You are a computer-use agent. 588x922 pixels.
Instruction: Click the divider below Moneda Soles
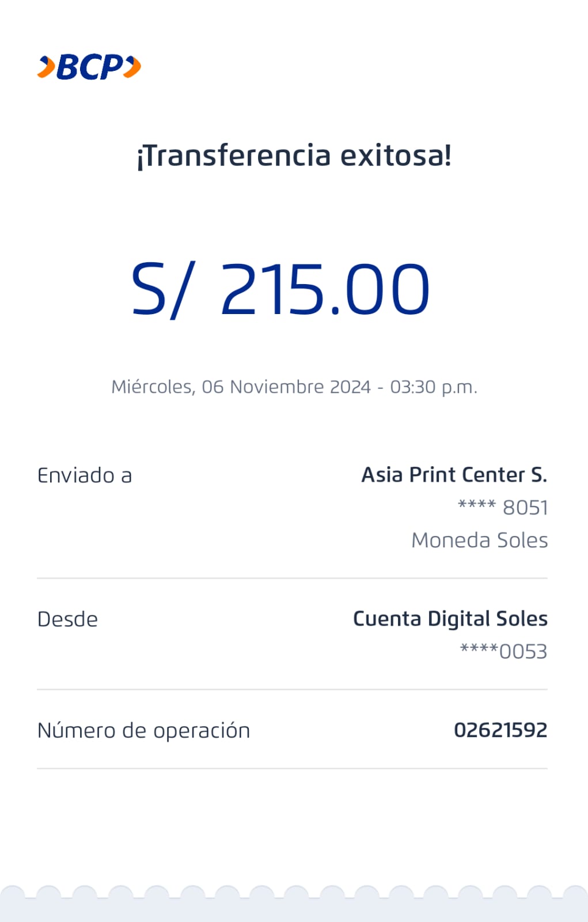tap(292, 578)
